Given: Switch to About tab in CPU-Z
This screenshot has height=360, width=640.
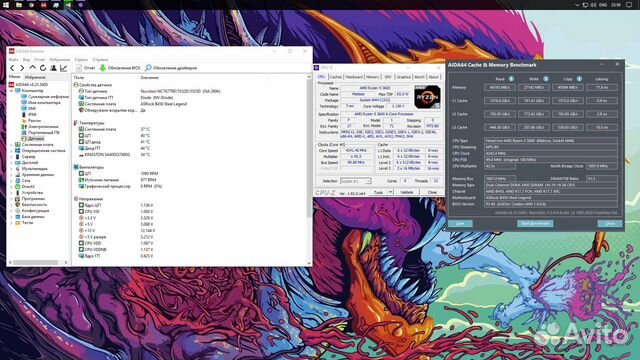Looking at the screenshot, I should coord(433,77).
